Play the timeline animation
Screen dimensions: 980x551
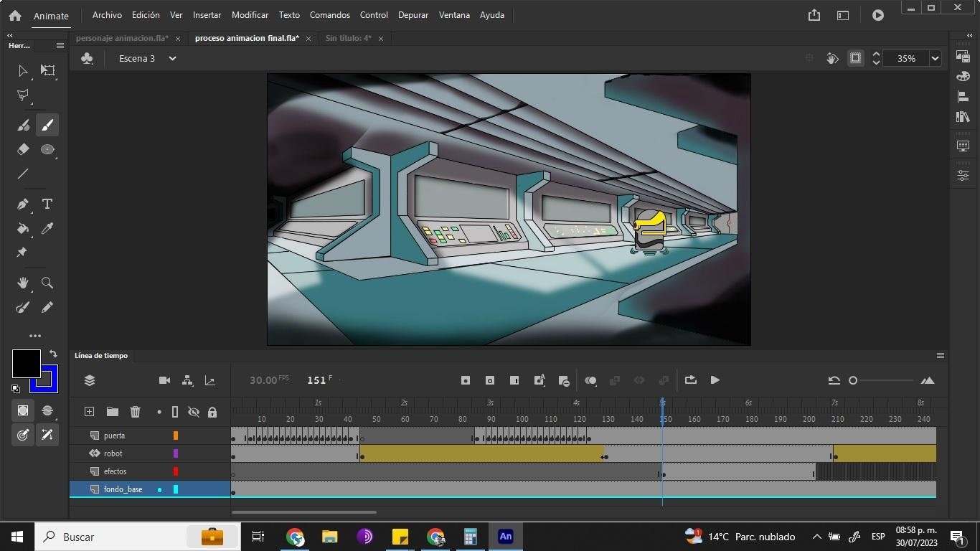(x=715, y=380)
